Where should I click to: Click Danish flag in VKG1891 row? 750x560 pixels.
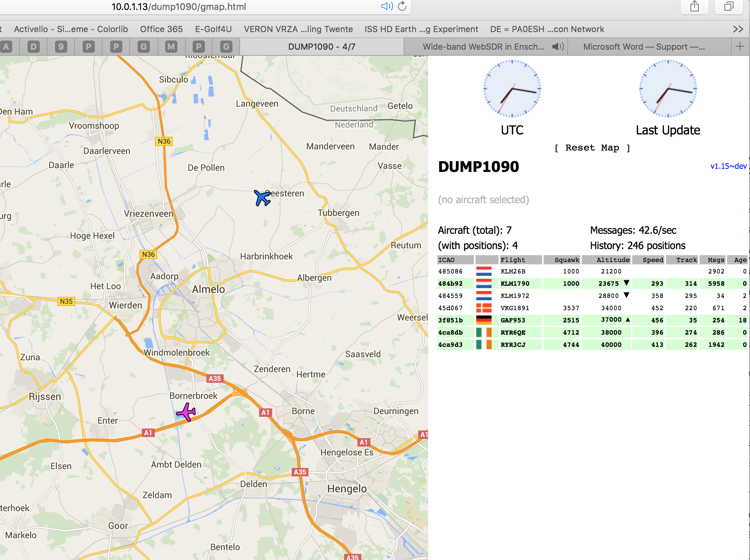tap(484, 308)
